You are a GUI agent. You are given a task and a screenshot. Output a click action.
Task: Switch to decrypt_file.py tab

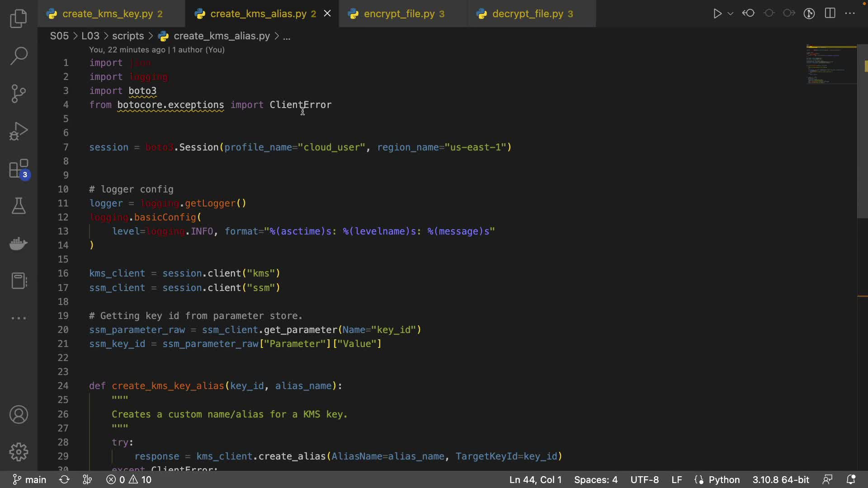click(528, 14)
